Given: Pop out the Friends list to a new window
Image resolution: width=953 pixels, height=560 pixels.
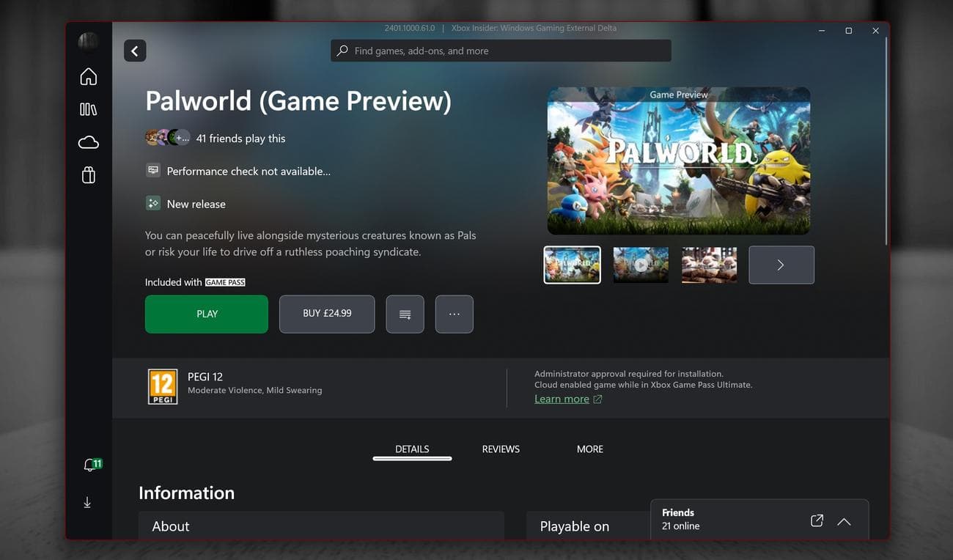Looking at the screenshot, I should (x=816, y=520).
